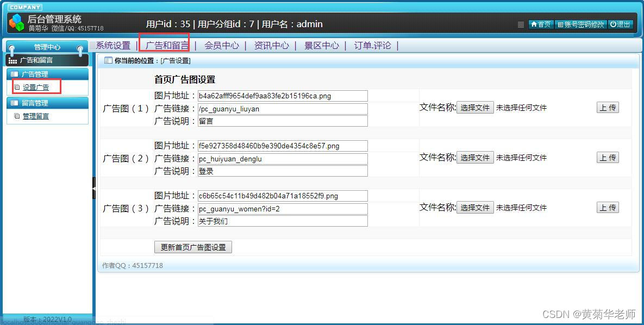Open 广告和留言 menu tab

click(167, 45)
